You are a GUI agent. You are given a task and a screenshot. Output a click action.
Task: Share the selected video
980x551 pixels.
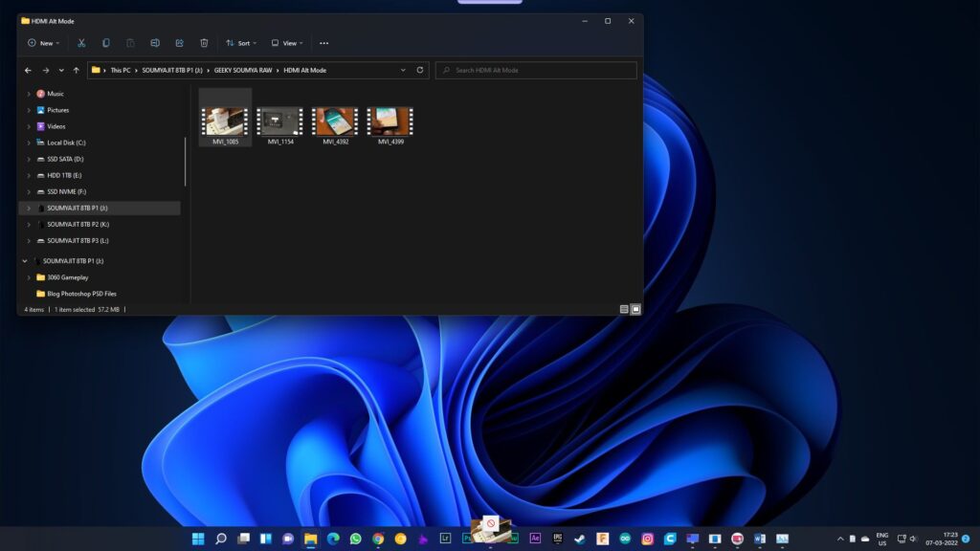[x=179, y=43]
